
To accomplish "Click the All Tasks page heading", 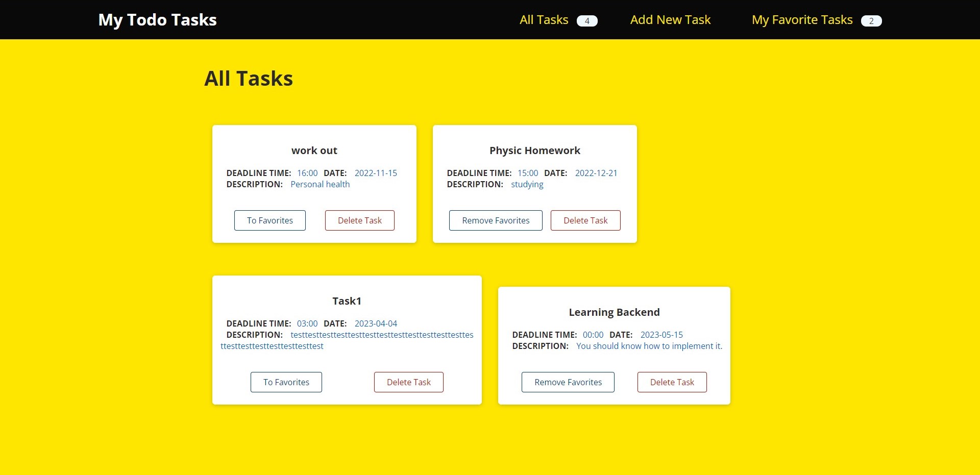I will point(249,78).
